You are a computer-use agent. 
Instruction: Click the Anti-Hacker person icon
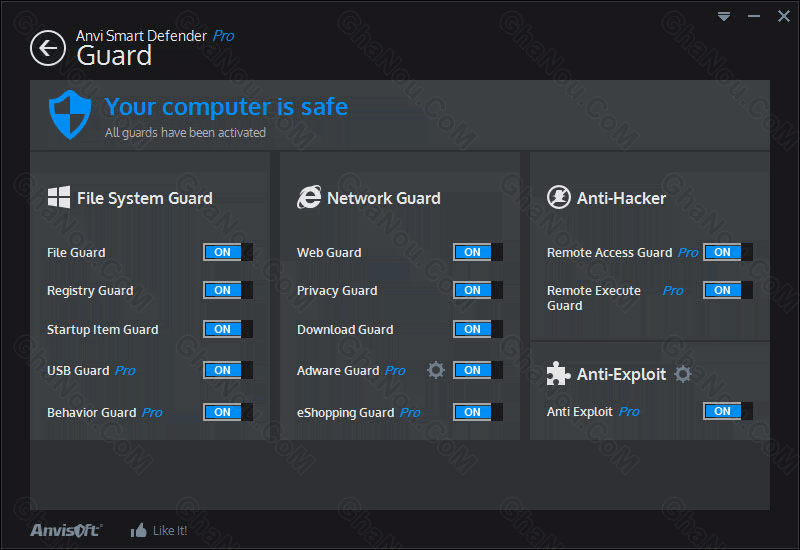pyautogui.click(x=559, y=197)
